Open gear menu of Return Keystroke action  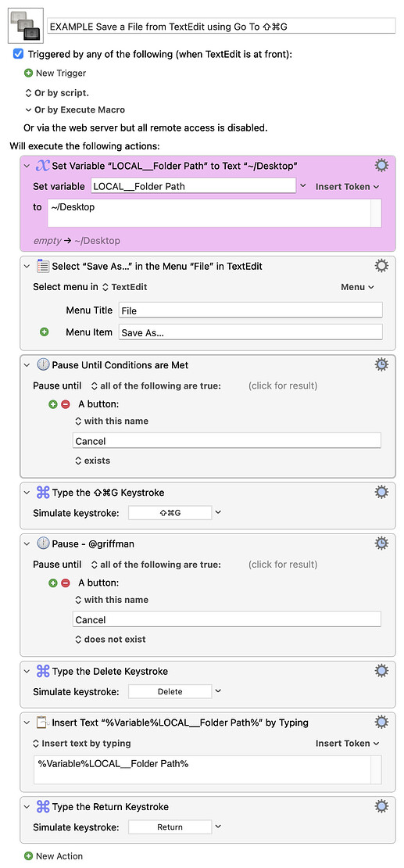pos(381,806)
